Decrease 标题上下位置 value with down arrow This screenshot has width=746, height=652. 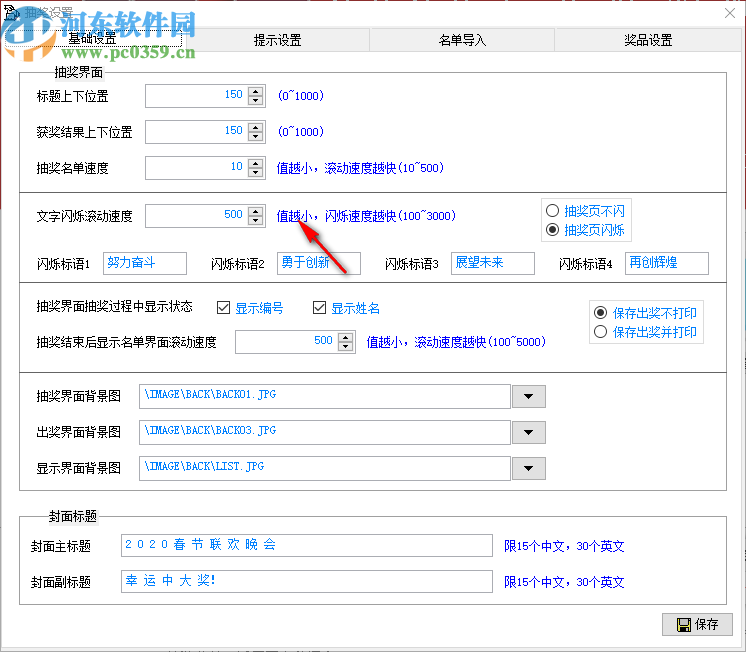(x=255, y=100)
